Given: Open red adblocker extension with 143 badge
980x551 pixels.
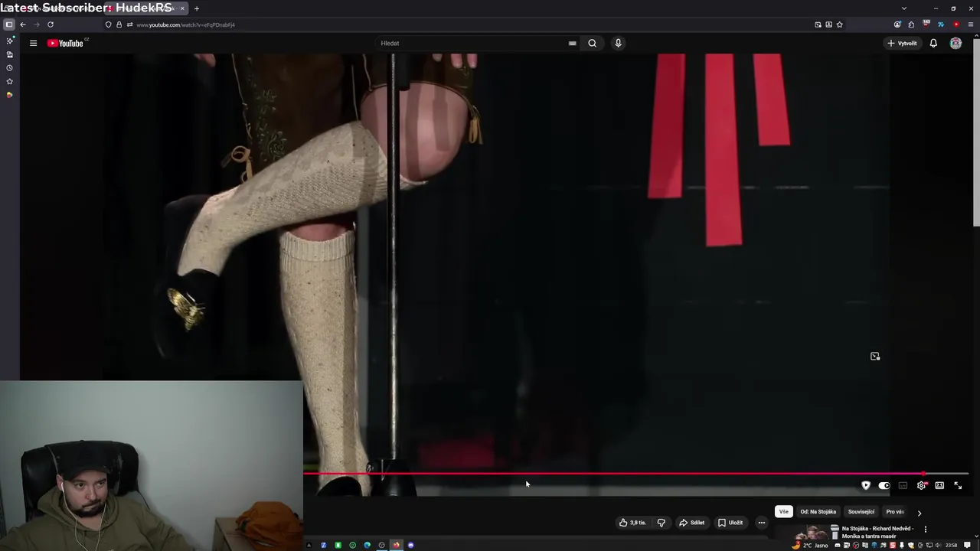Looking at the screenshot, I should tap(926, 24).
